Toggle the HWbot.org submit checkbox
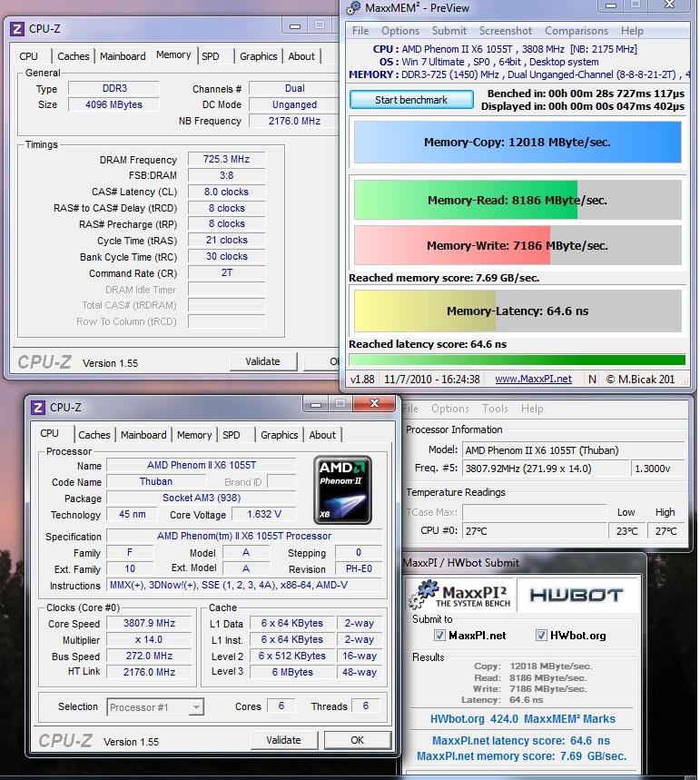Image resolution: width=700 pixels, height=780 pixels. click(541, 636)
